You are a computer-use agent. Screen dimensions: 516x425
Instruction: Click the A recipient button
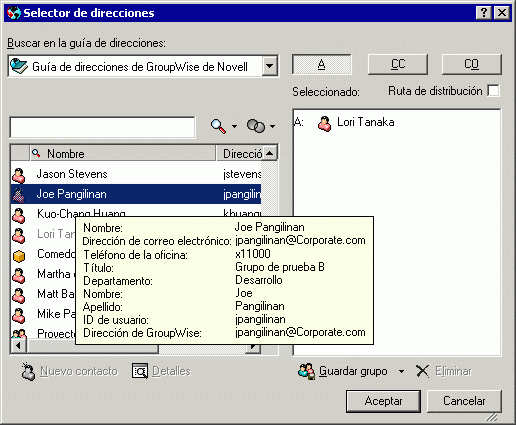[321, 64]
